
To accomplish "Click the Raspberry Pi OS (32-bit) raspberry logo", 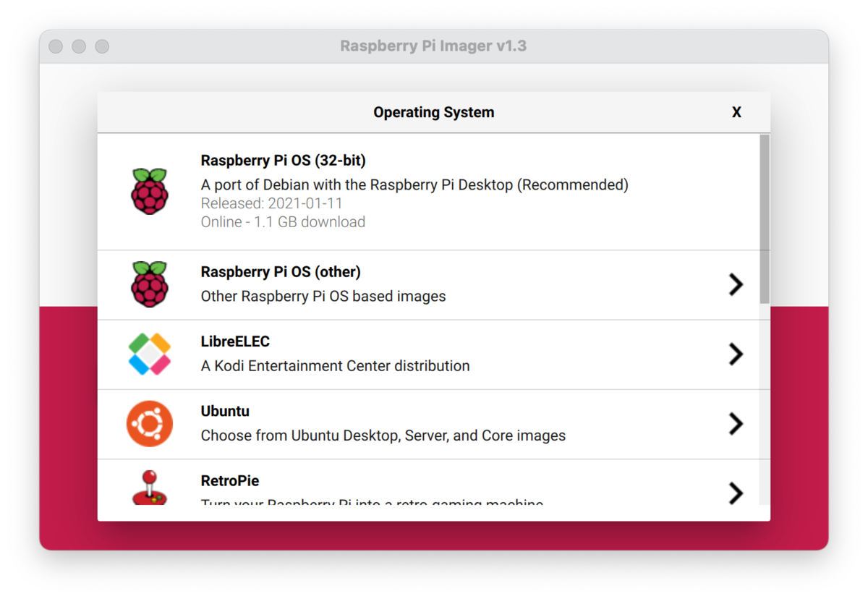I will [150, 191].
